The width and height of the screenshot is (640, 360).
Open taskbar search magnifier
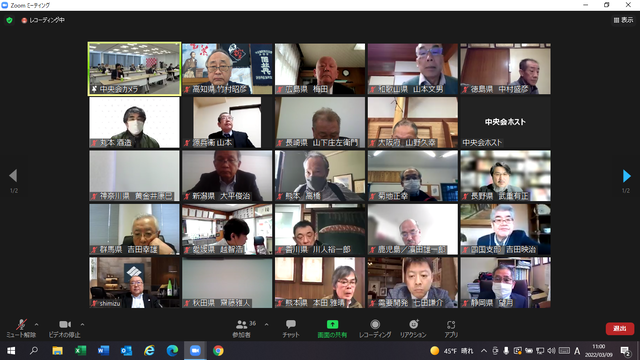(x=34, y=351)
